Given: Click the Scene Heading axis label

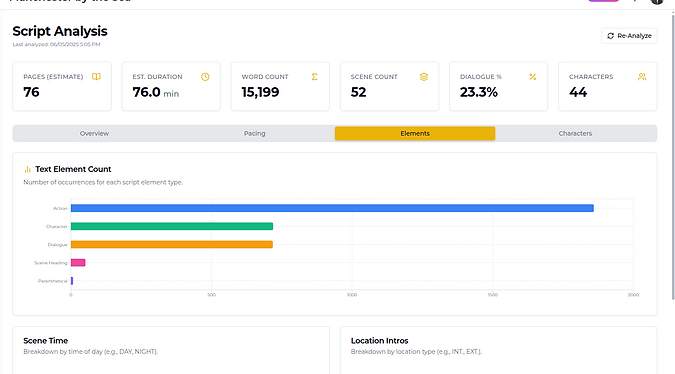Looking at the screenshot, I should pyautogui.click(x=51, y=263).
